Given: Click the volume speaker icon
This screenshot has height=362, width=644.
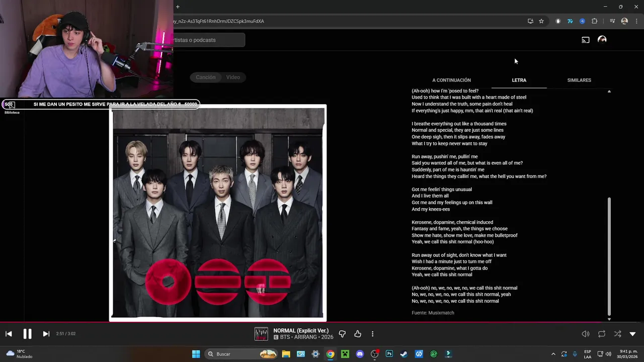Looking at the screenshot, I should pos(586,334).
